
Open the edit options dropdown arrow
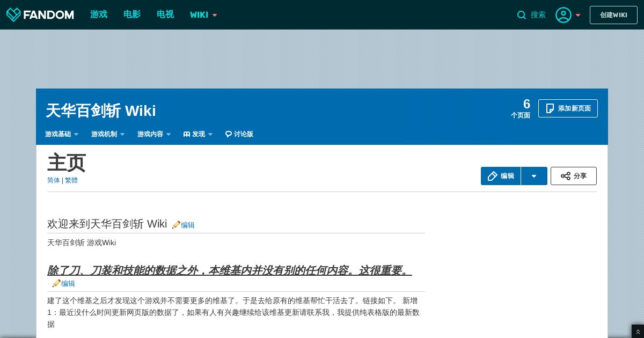tap(534, 176)
